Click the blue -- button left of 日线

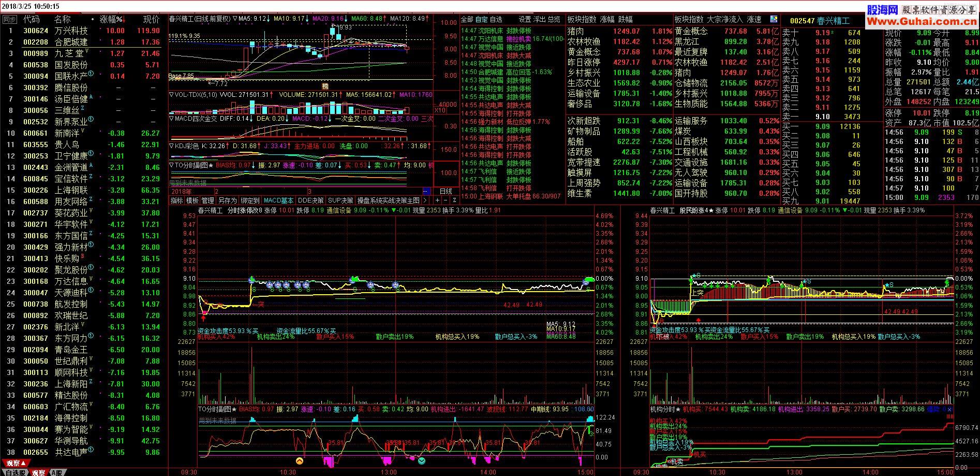(426, 191)
